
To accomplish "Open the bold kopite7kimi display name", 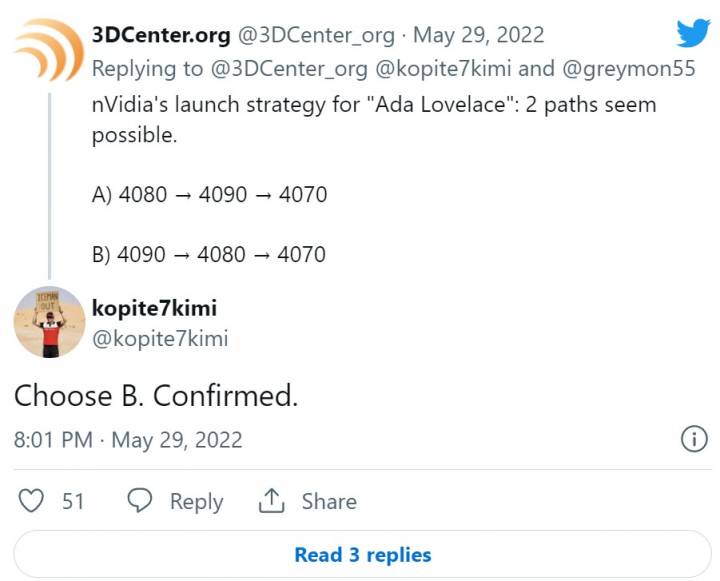I will pos(154,307).
